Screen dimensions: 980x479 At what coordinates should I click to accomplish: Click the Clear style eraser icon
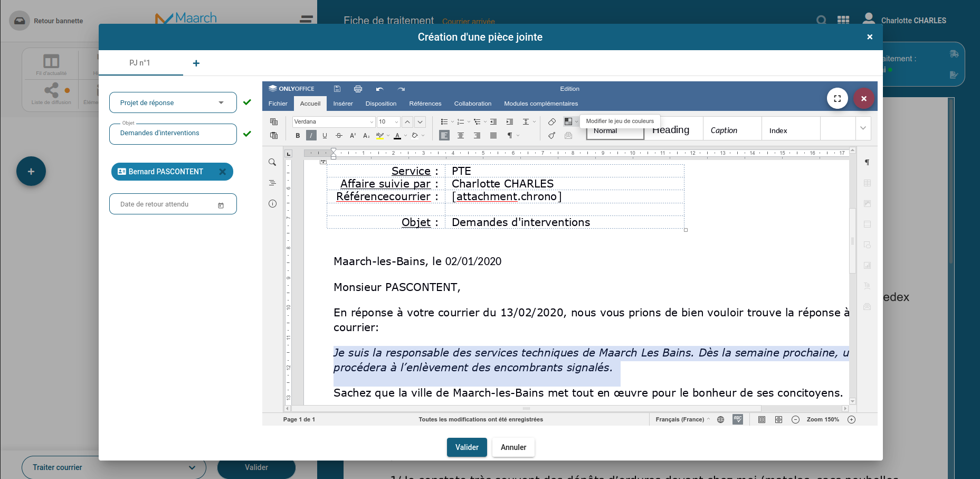[x=551, y=121]
